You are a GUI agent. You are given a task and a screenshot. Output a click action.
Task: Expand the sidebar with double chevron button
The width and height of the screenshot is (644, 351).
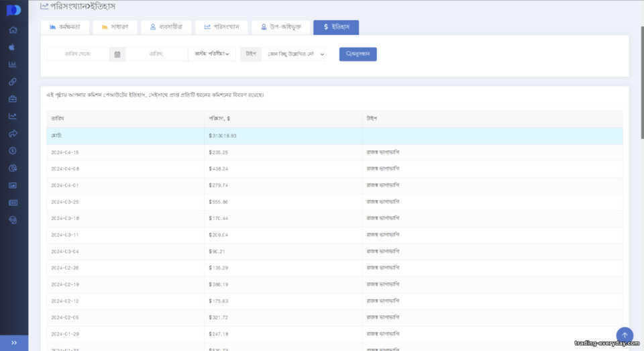pos(14,343)
